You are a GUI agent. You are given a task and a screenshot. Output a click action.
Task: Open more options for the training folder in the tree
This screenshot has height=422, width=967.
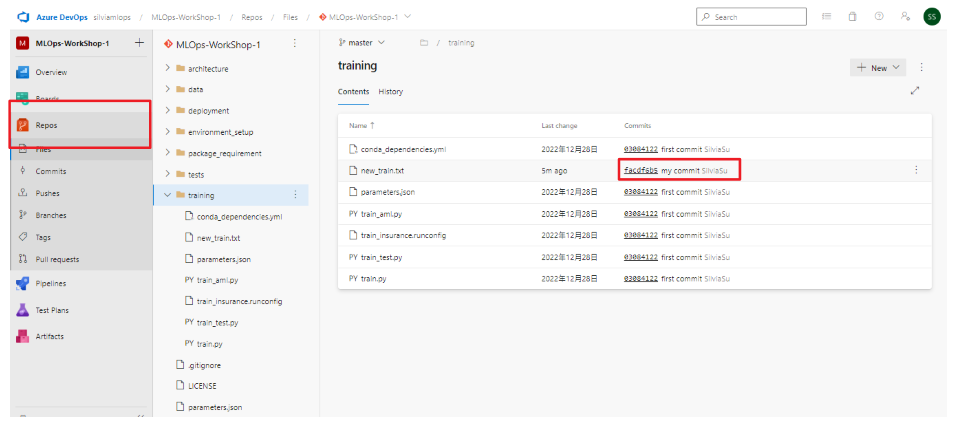pyautogui.click(x=295, y=195)
